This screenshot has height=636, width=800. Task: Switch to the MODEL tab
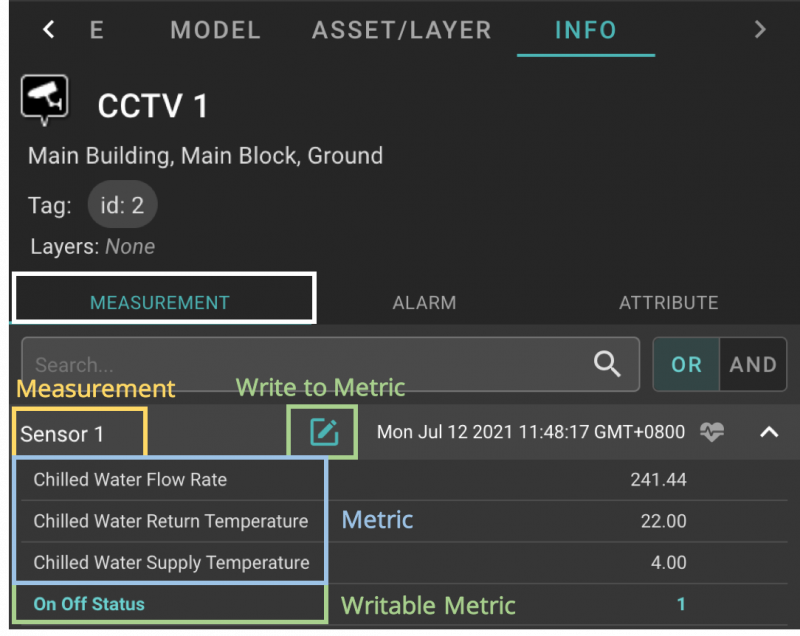coord(215,30)
